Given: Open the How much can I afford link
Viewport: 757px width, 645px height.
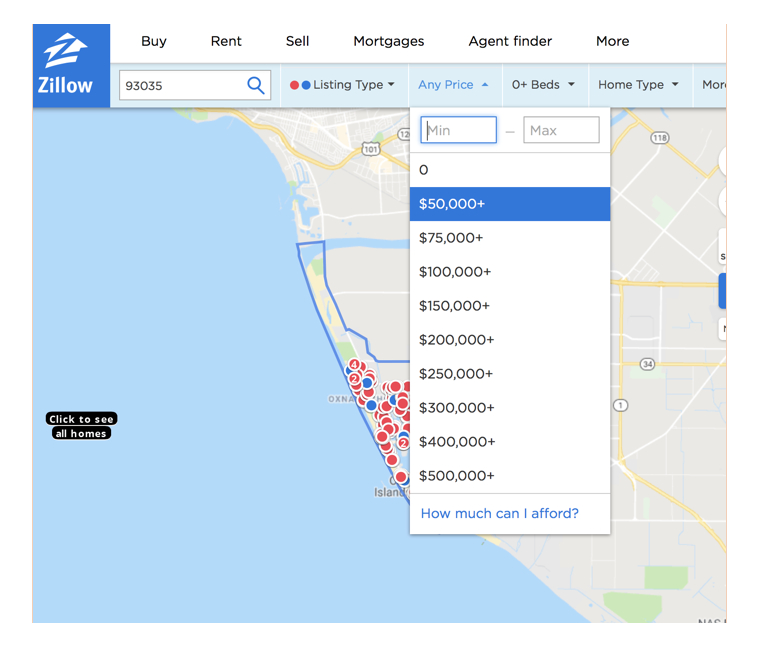Looking at the screenshot, I should (499, 514).
